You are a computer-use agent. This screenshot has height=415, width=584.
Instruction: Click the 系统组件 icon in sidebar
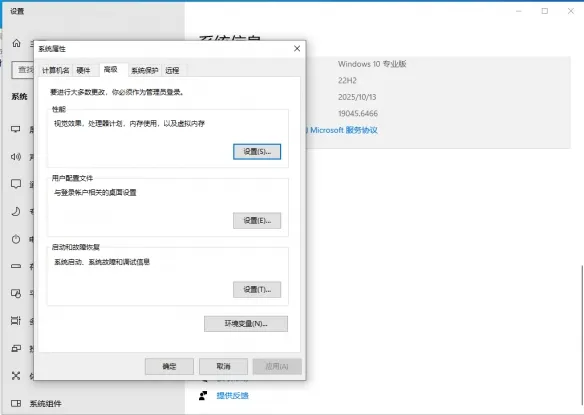16,403
